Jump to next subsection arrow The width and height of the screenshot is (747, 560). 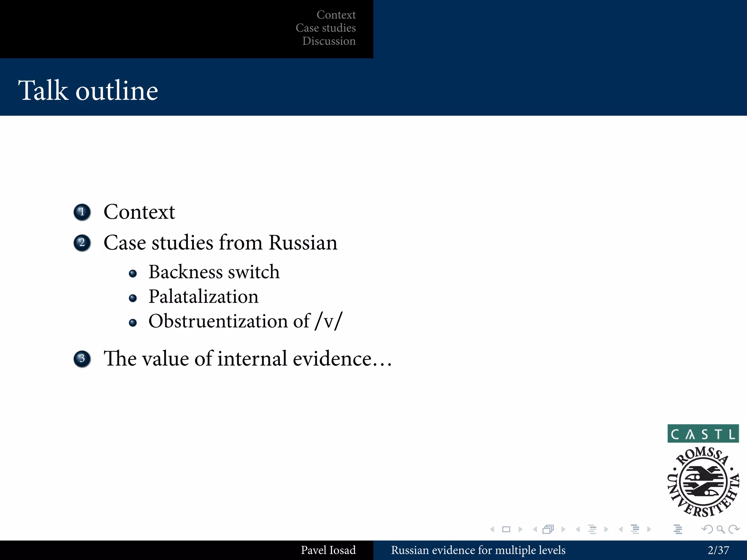tap(606, 529)
